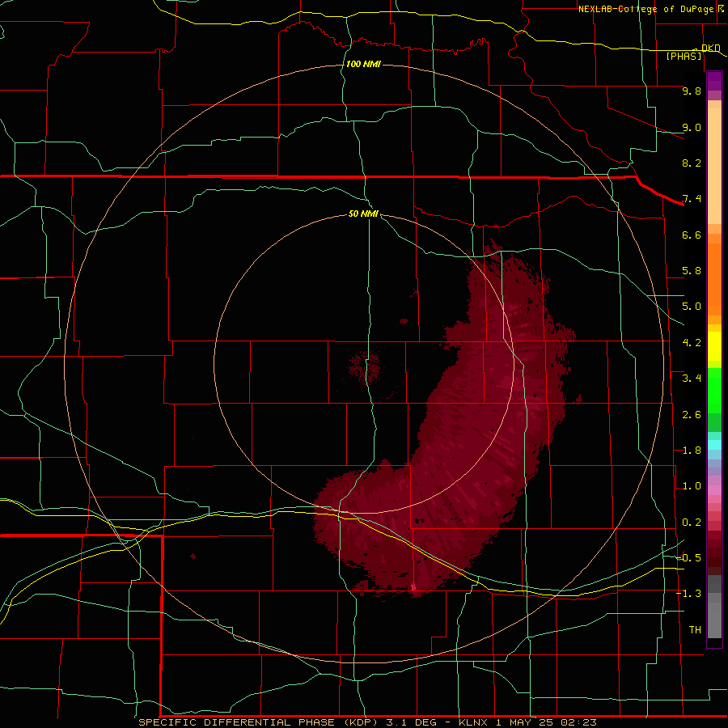The image size is (728, 728).
Task: Click the DKD label near top right
Action: click(x=711, y=48)
